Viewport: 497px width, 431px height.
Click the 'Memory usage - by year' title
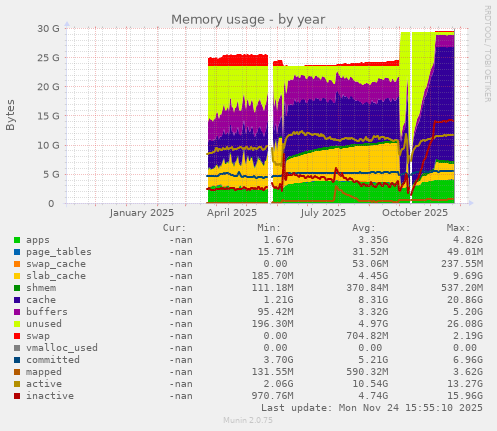[x=248, y=20]
